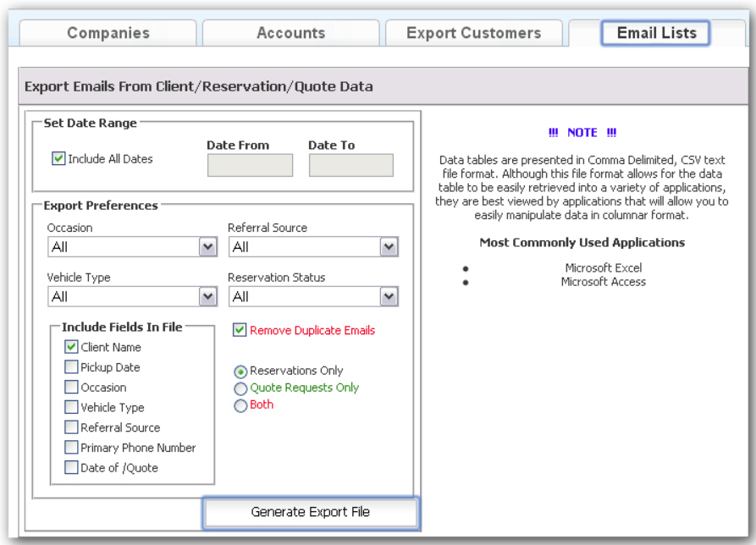Select the Both radio option
Viewport: 756px width, 545px height.
240,405
